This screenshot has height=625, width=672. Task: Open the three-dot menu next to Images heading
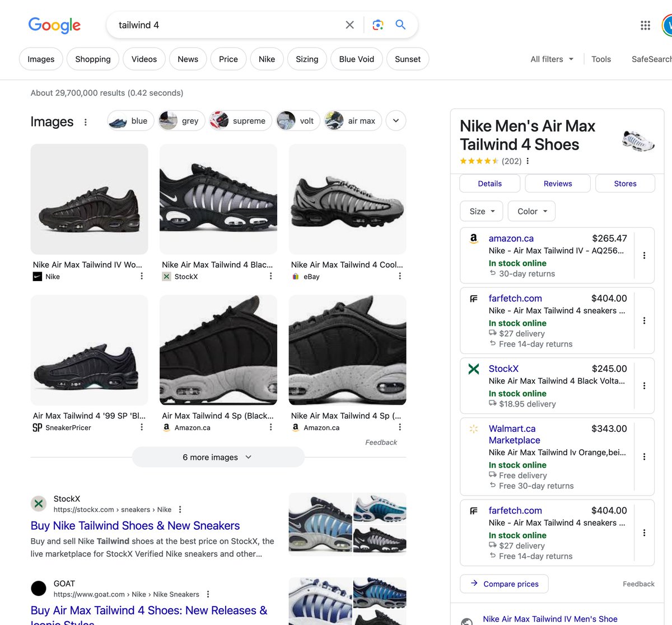click(x=85, y=122)
